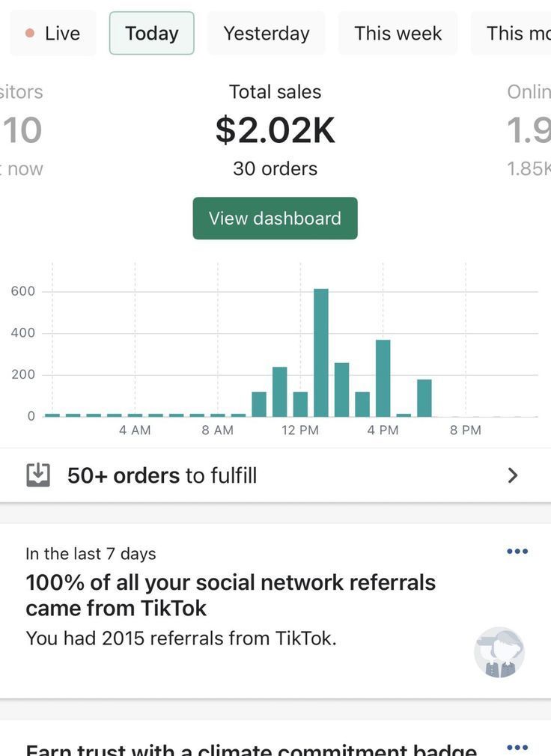551x756 pixels.
Task: Switch to the This week tab
Action: pyautogui.click(x=398, y=34)
